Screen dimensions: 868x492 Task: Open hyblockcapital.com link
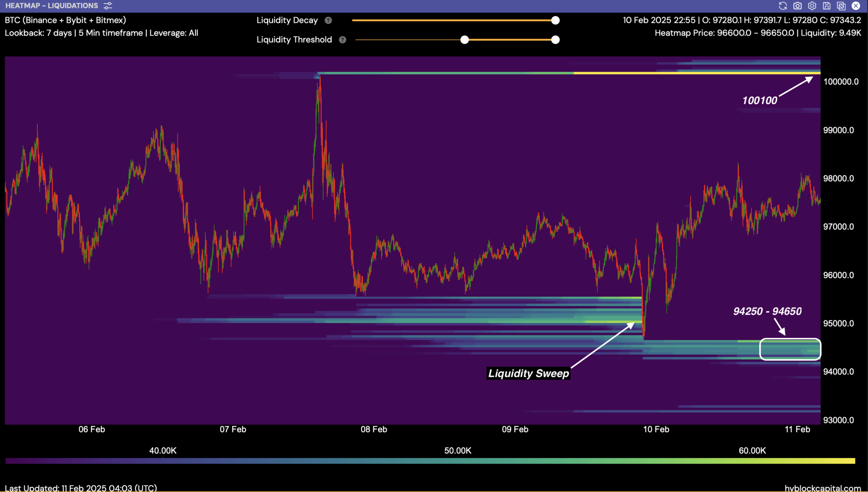823,488
